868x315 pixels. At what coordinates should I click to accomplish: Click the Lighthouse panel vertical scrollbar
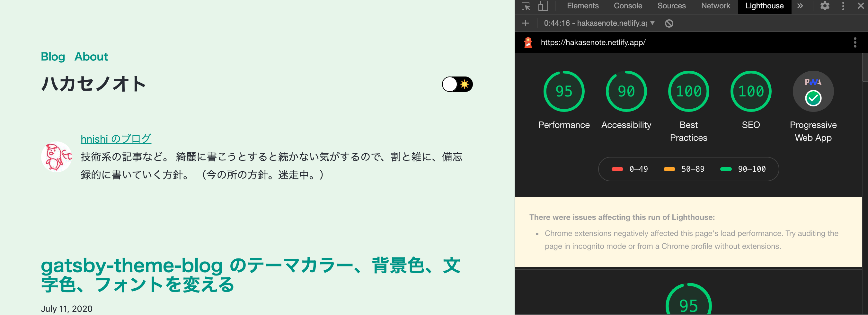(x=865, y=67)
